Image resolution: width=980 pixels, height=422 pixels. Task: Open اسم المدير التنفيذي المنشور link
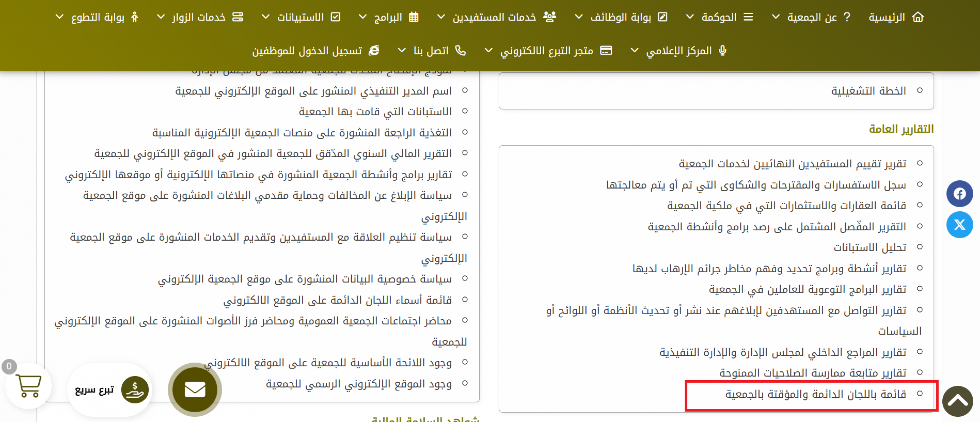tap(313, 91)
